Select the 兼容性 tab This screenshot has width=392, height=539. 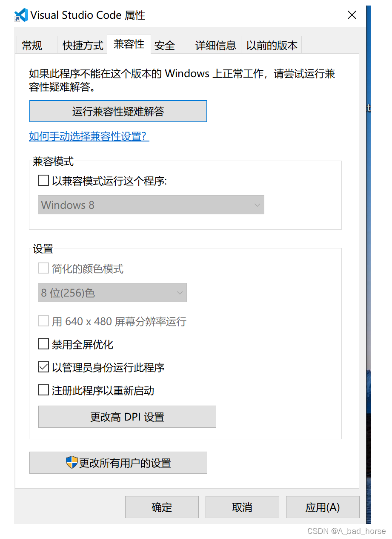(129, 43)
